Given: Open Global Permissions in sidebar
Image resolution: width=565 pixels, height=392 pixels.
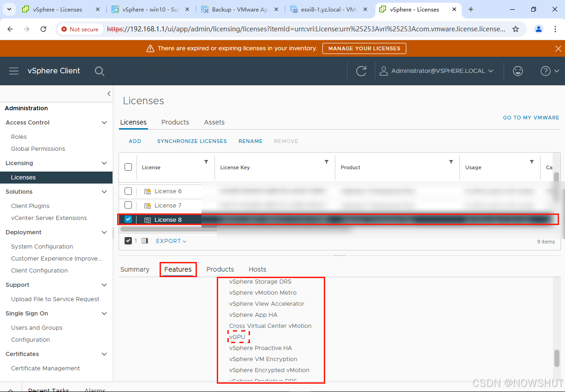Looking at the screenshot, I should (x=38, y=149).
